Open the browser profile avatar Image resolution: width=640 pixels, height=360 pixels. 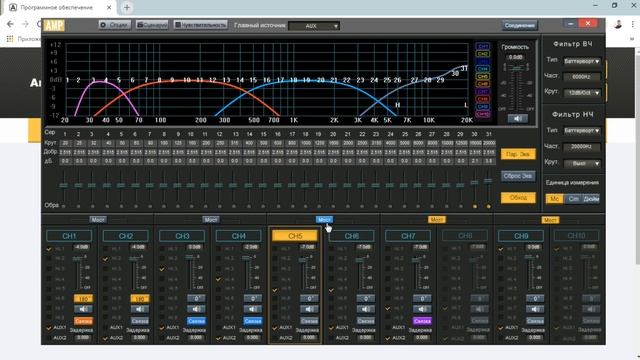click(x=618, y=24)
